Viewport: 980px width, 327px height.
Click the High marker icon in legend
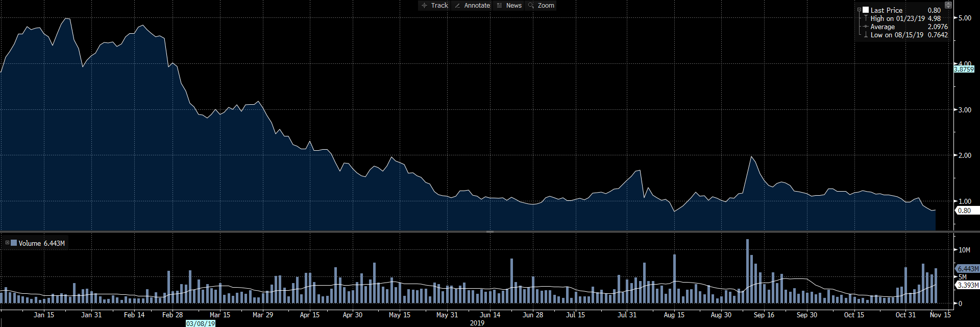click(866, 18)
